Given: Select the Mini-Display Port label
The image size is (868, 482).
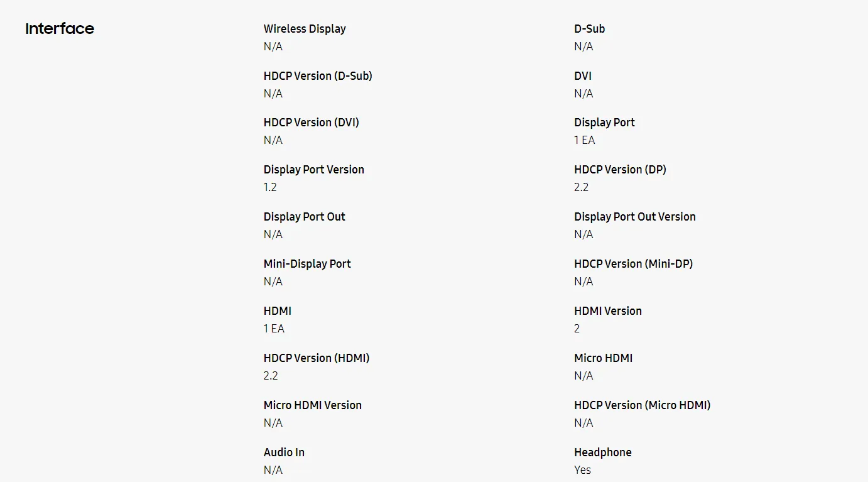Looking at the screenshot, I should [x=307, y=264].
